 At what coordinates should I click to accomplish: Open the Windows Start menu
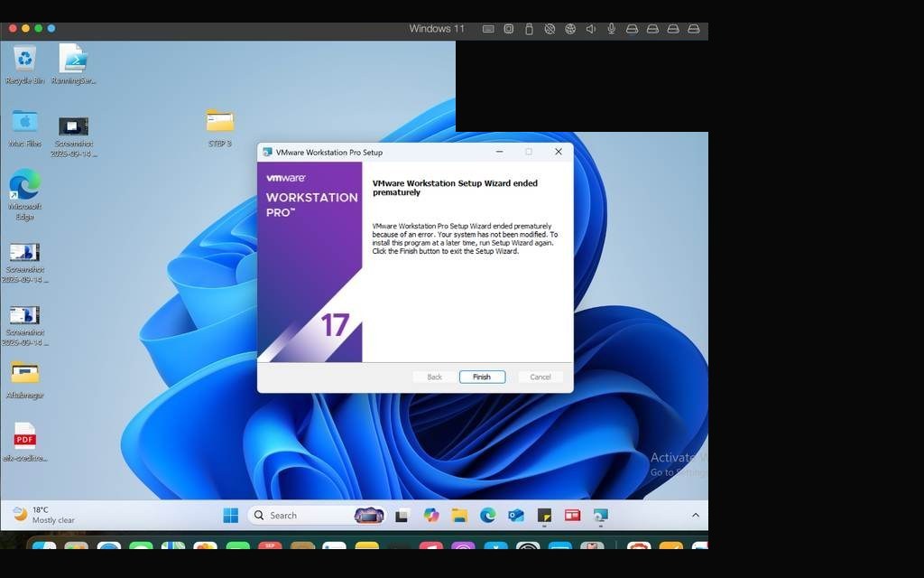pyautogui.click(x=231, y=516)
